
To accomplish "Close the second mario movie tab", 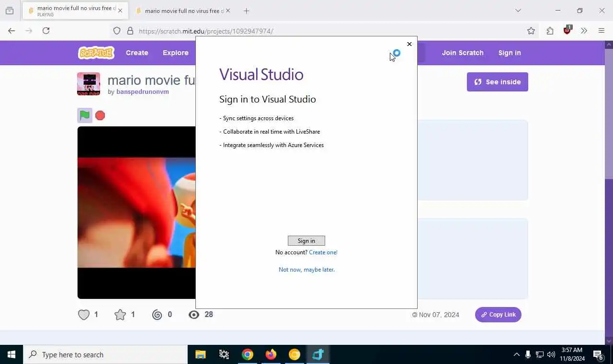I will (x=228, y=11).
